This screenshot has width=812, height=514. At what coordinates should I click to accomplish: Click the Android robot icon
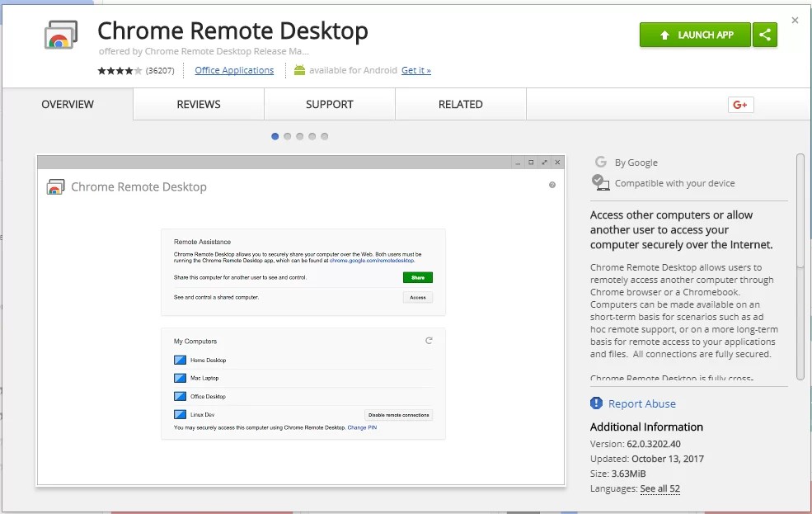coord(299,70)
